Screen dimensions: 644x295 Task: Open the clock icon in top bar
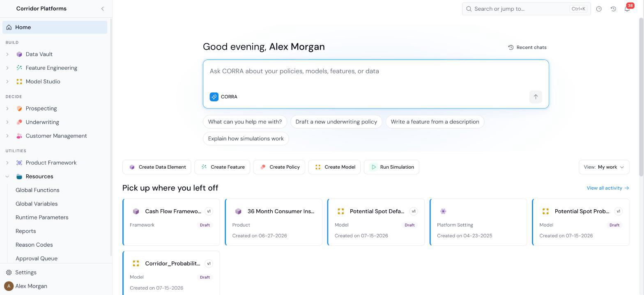click(599, 9)
